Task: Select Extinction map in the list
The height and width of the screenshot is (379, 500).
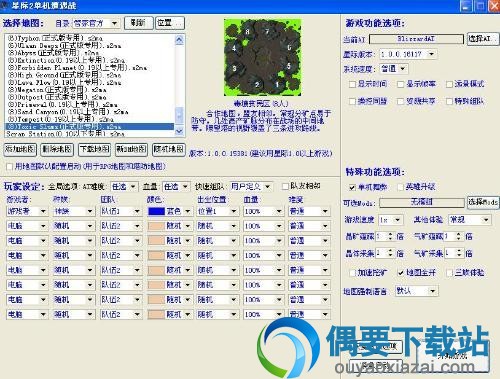Action: click(90, 60)
